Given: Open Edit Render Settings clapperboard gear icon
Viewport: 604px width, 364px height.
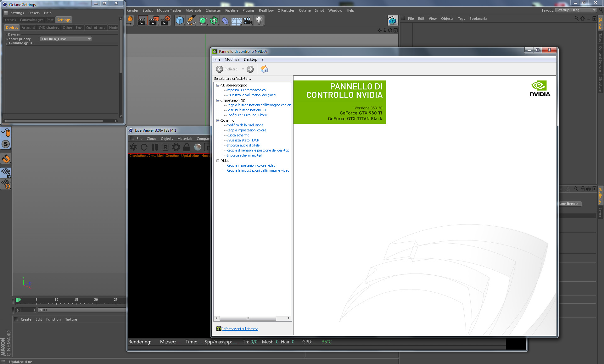Looking at the screenshot, I should click(x=165, y=21).
